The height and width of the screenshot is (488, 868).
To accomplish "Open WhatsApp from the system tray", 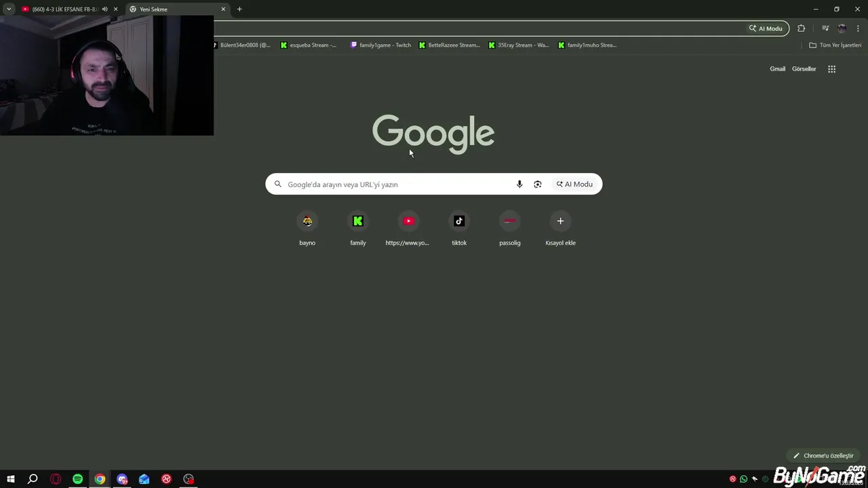I will pos(744,479).
